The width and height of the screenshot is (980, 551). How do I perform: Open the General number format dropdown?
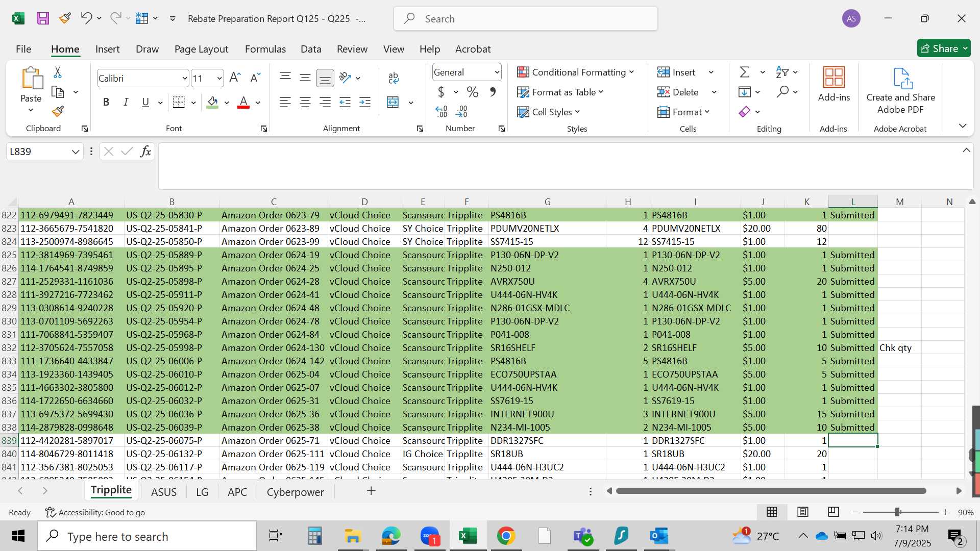497,72
